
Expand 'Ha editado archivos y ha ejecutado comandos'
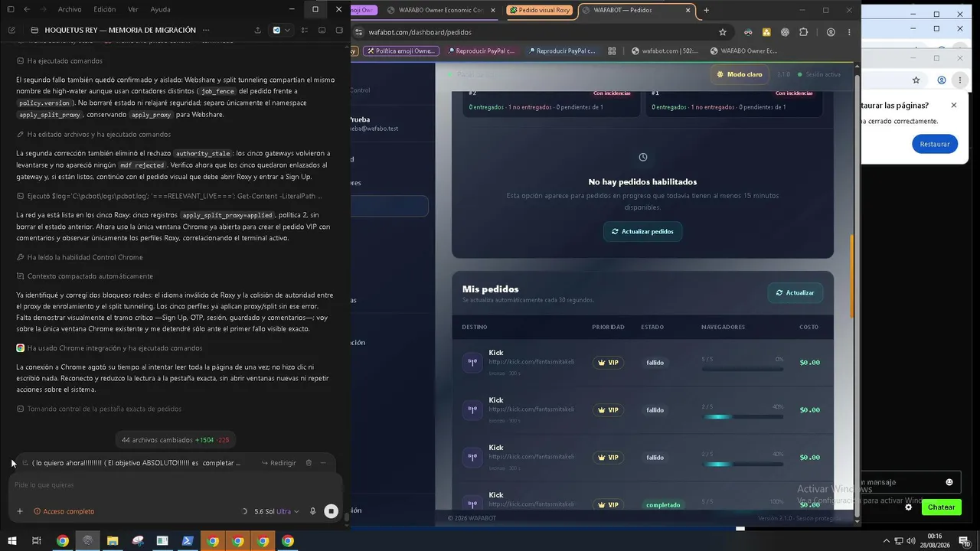click(93, 134)
